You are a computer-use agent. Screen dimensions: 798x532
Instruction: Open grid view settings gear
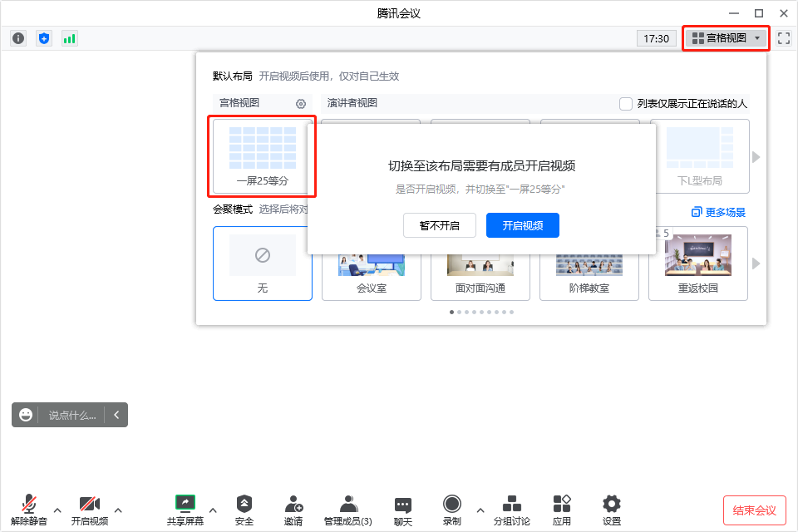tap(301, 104)
